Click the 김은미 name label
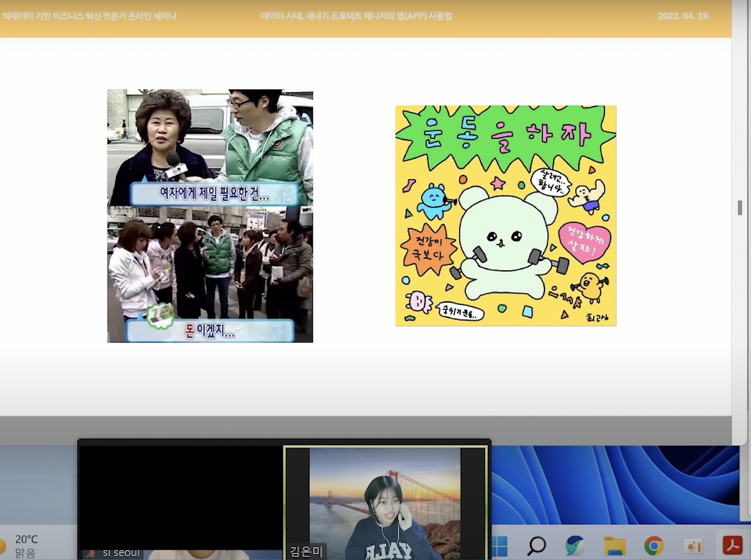This screenshot has width=751, height=560. (306, 552)
